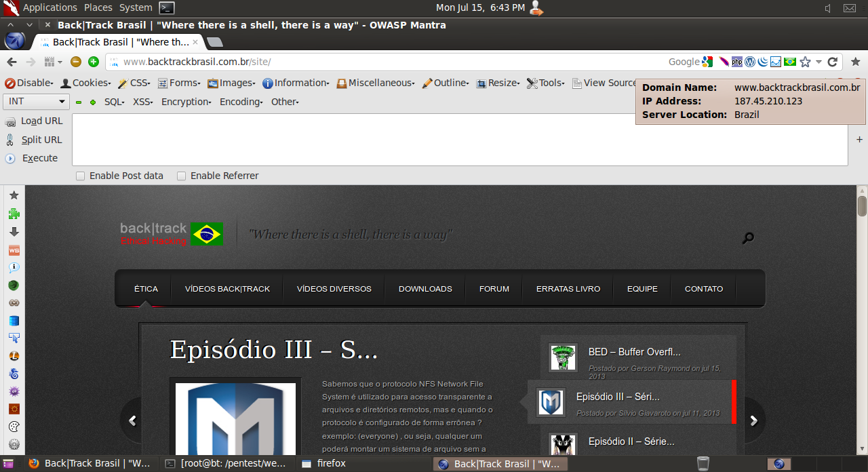868x472 pixels.
Task: Open the Applications menu
Action: coord(50,7)
